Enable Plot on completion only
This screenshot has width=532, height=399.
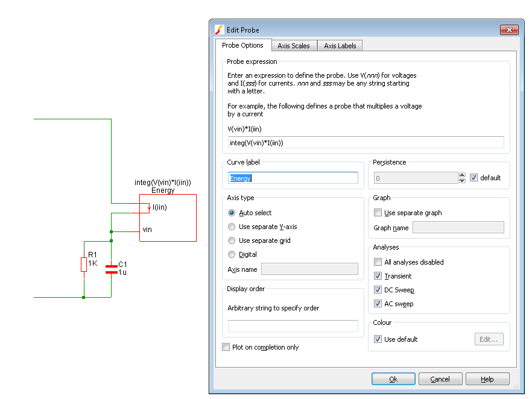(226, 347)
